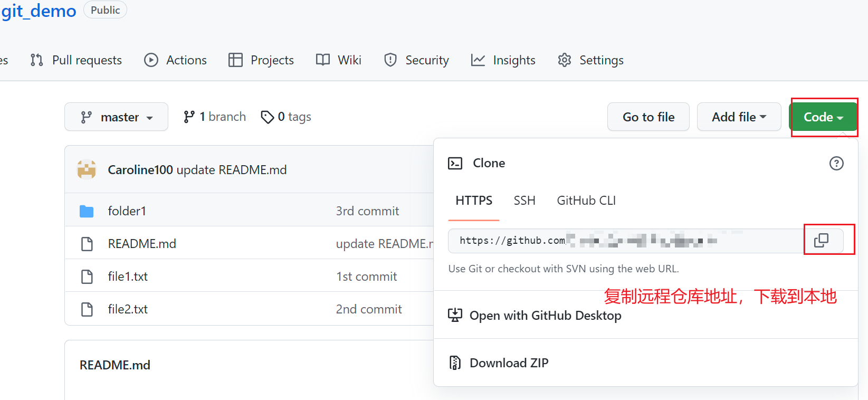Click the ZIP file icon

[x=455, y=363]
